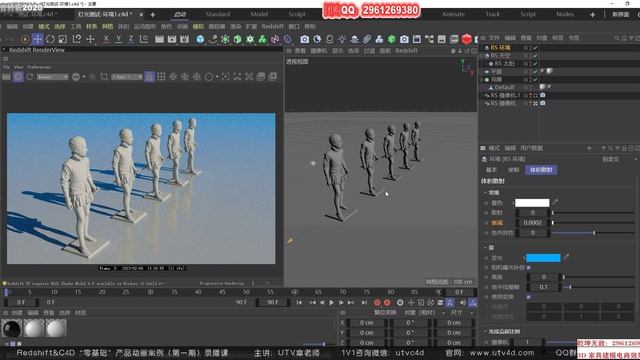
Task: Go to the timeline end button
Action: click(364, 302)
